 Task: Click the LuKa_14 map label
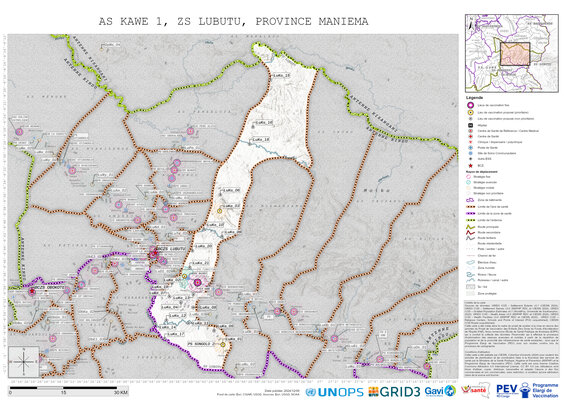[x=167, y=327]
